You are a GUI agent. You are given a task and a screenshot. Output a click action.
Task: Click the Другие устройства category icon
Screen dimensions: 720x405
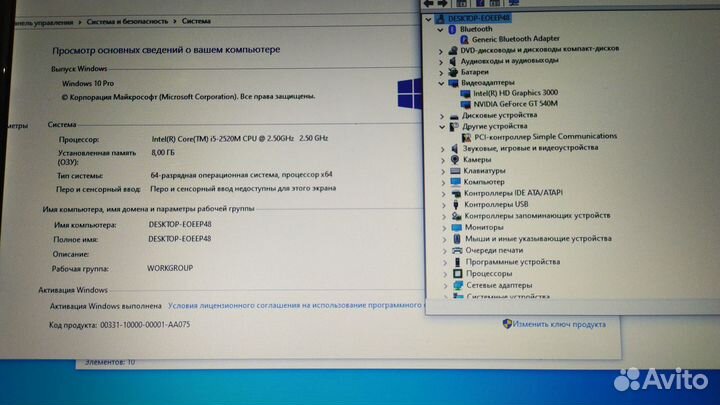point(454,126)
